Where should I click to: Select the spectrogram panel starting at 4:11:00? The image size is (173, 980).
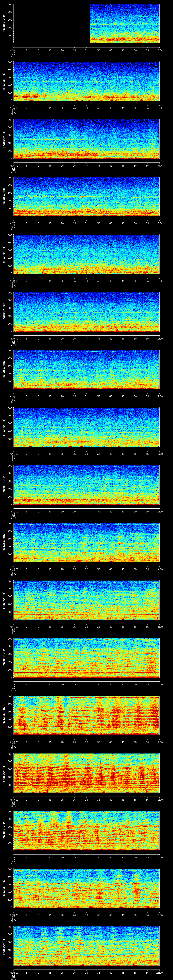pyautogui.click(x=87, y=427)
